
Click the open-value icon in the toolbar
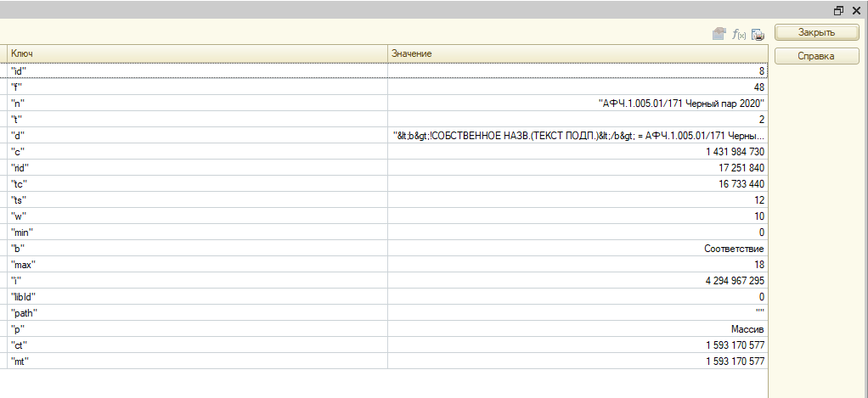click(x=719, y=34)
